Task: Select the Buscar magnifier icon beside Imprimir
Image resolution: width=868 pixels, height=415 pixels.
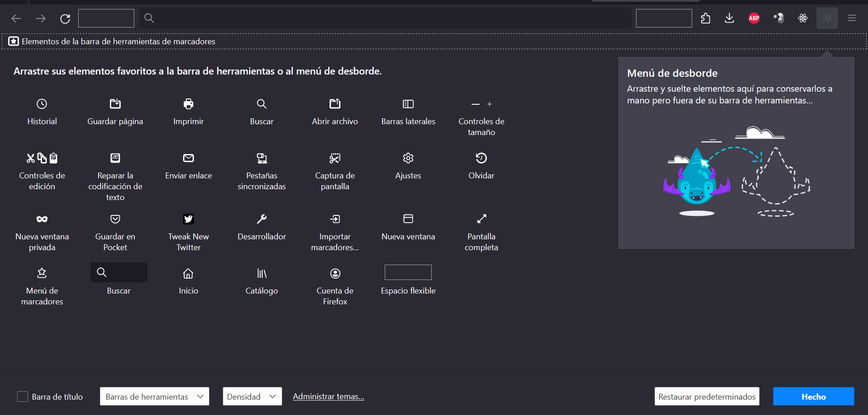Action: pyautogui.click(x=262, y=104)
